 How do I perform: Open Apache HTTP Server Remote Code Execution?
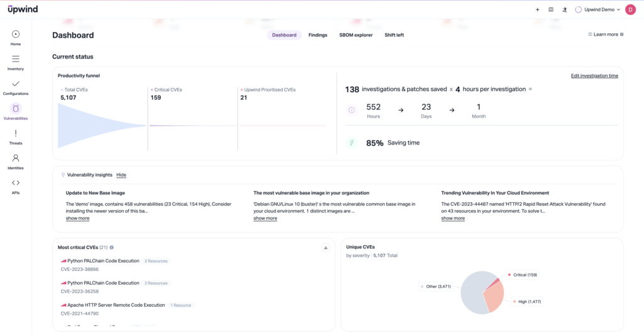116,305
